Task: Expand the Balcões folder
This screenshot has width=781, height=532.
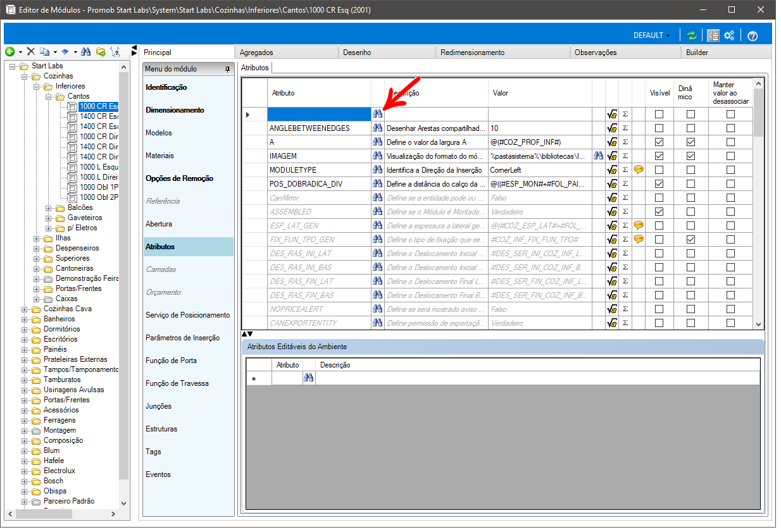Action: (49, 207)
